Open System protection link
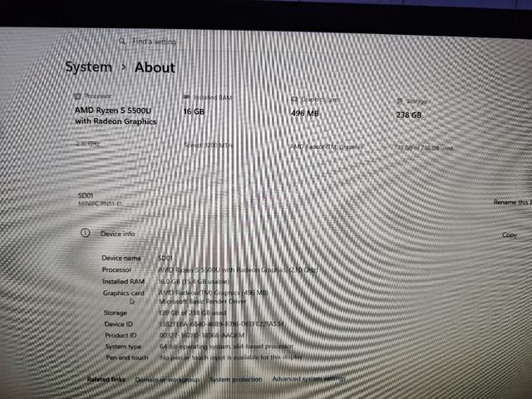Viewport: 532px width, 399px height. coord(236,379)
